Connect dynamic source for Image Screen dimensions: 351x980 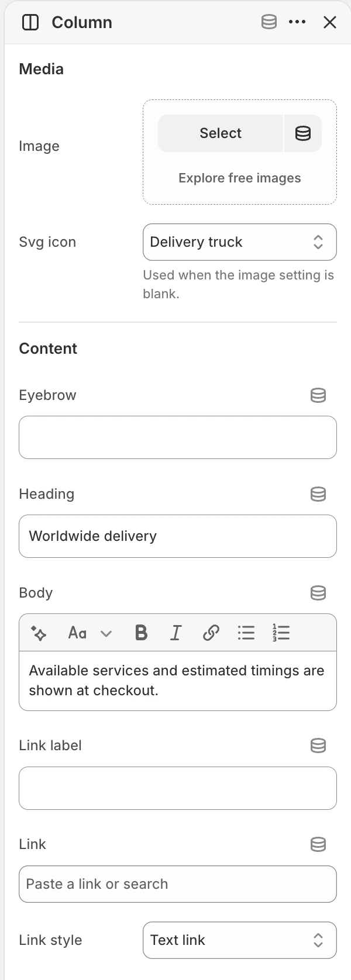[303, 133]
